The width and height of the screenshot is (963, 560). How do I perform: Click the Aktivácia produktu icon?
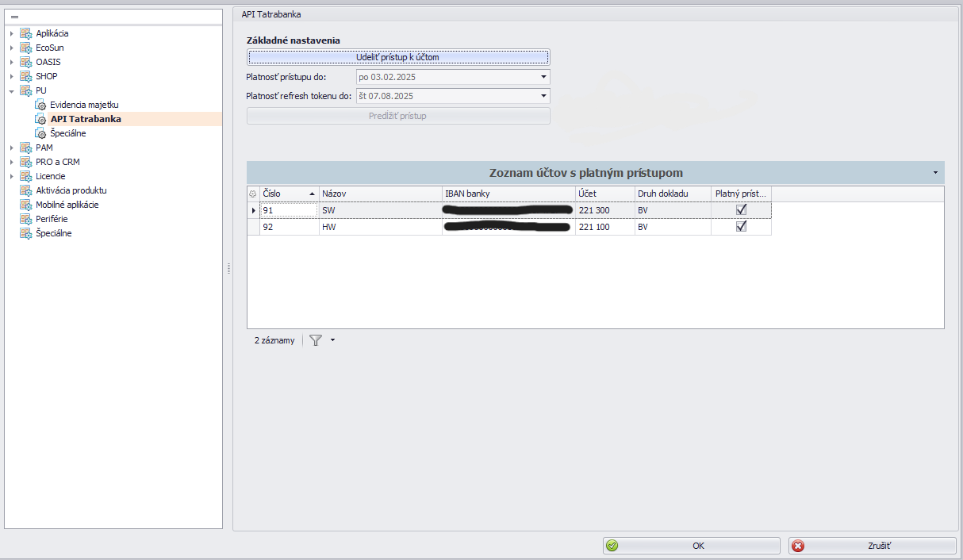click(26, 190)
